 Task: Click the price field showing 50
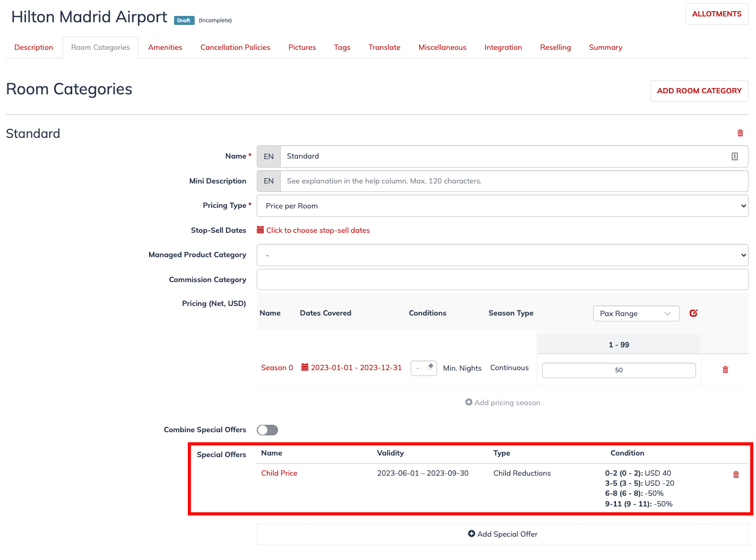pos(619,370)
